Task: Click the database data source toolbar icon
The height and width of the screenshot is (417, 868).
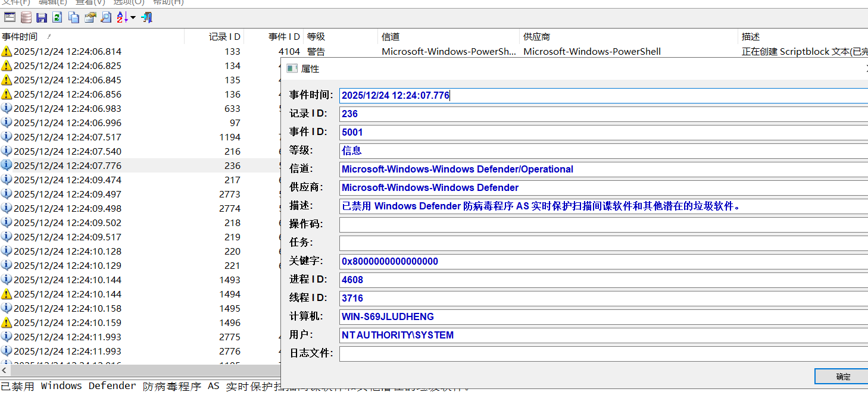Action: 26,17
